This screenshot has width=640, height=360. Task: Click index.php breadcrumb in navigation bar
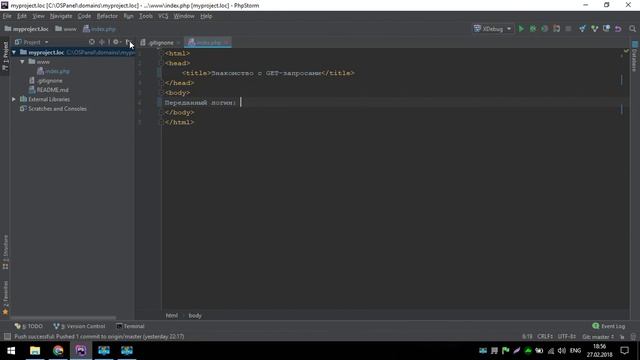tap(99, 29)
